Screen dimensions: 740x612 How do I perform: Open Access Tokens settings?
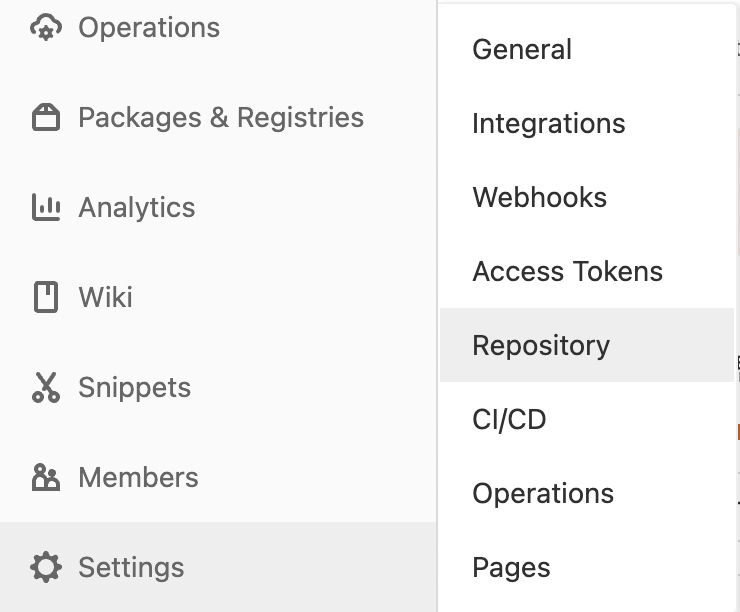(x=567, y=272)
